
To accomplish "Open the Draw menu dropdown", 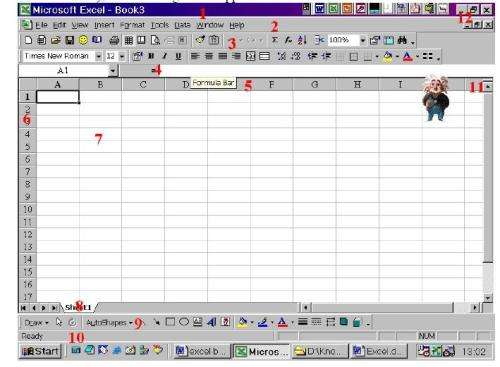I will point(37,323).
